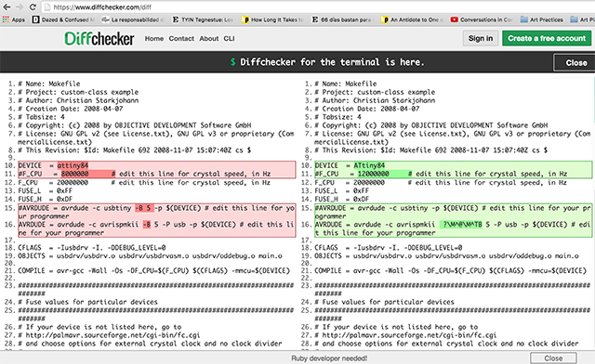The image size is (595, 364).
Task: Open the Apps bookmarks grid icon
Action: tap(6, 19)
